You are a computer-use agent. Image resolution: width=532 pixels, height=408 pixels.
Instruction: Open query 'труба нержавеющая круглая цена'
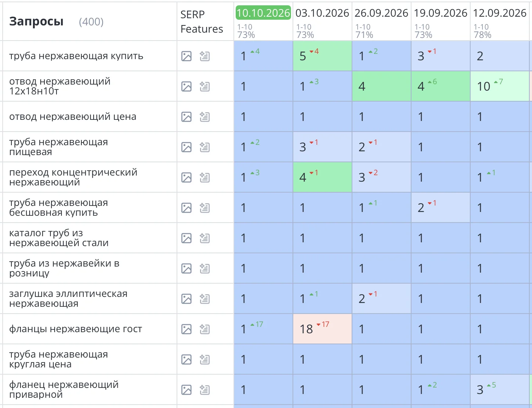pyautogui.click(x=58, y=359)
